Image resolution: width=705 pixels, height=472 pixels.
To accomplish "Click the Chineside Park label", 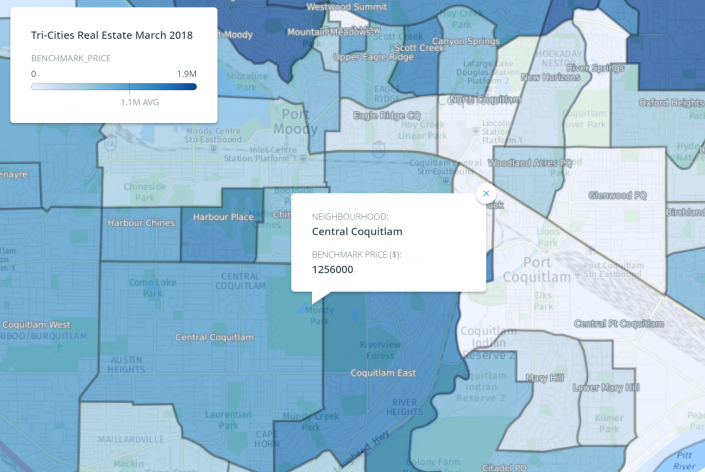I will click(145, 192).
